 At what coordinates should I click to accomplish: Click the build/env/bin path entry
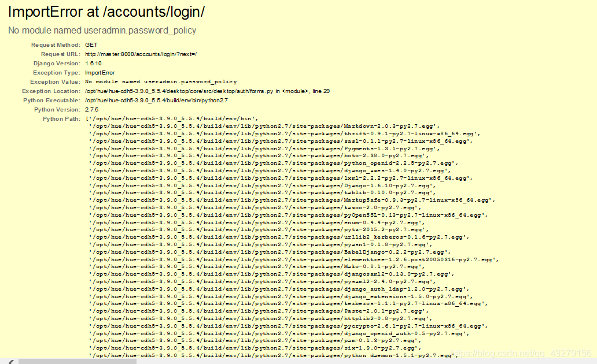coord(172,118)
